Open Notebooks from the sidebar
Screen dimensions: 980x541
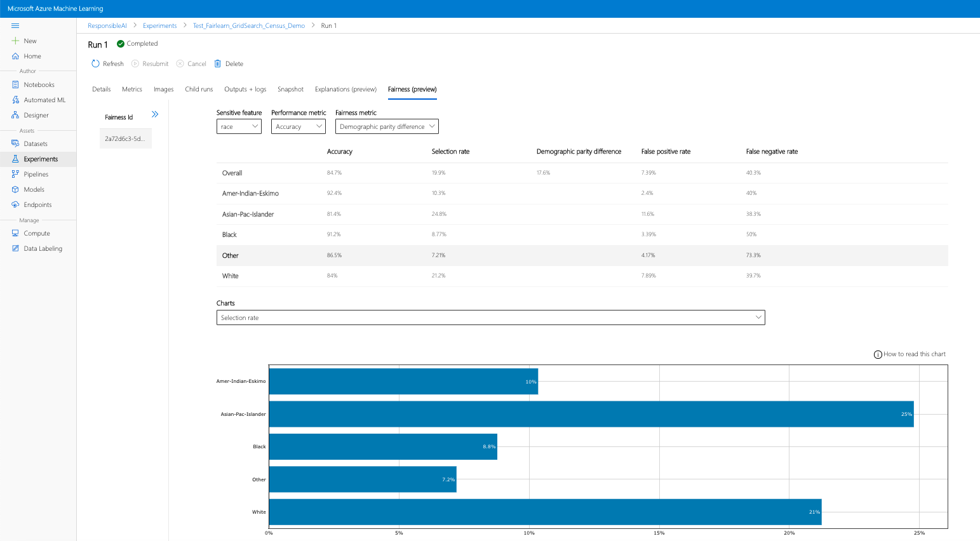coord(39,84)
